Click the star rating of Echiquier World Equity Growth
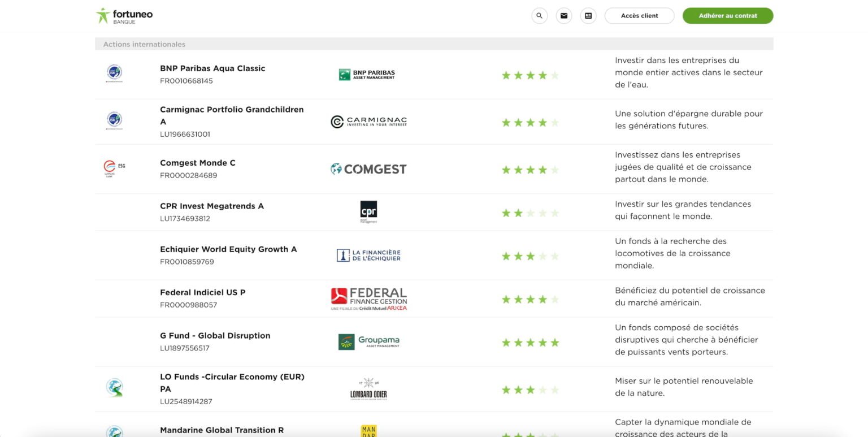868x437 pixels. pyautogui.click(x=530, y=256)
